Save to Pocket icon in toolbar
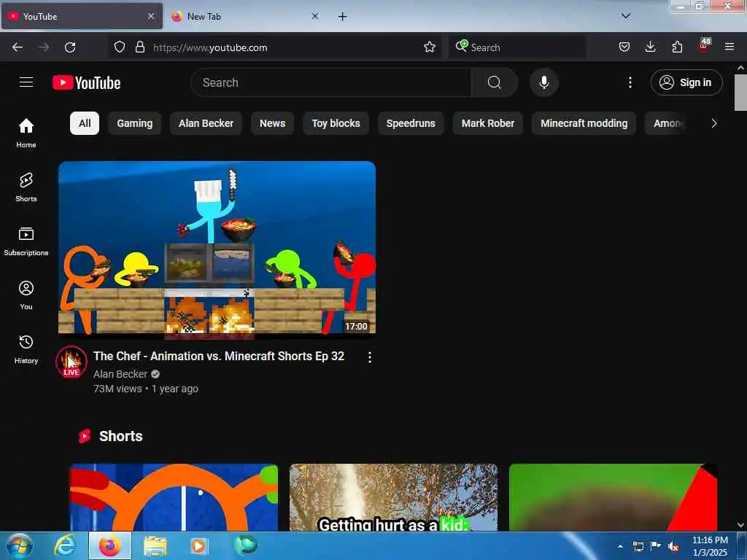 pos(624,47)
